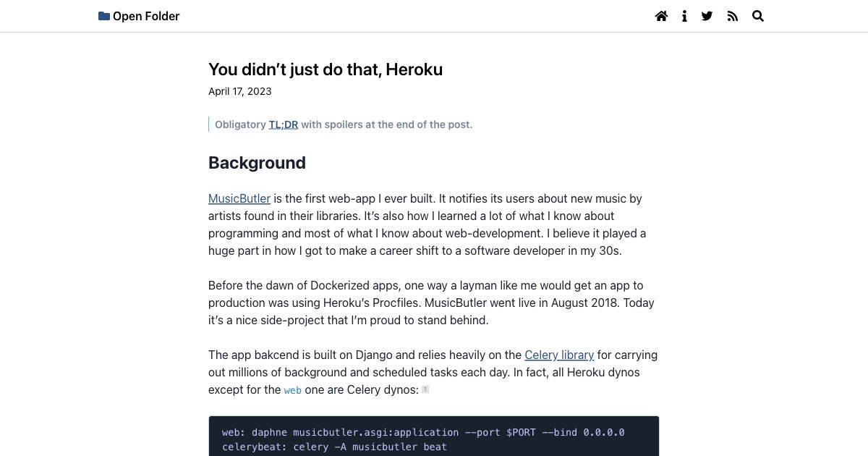Open the home page via the house icon
The width and height of the screenshot is (868, 456).
(661, 16)
